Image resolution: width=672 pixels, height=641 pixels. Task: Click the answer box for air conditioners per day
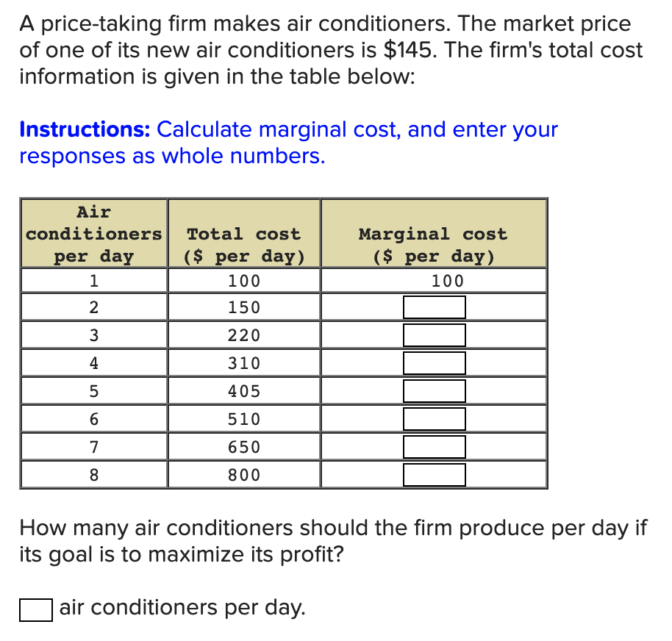35,609
